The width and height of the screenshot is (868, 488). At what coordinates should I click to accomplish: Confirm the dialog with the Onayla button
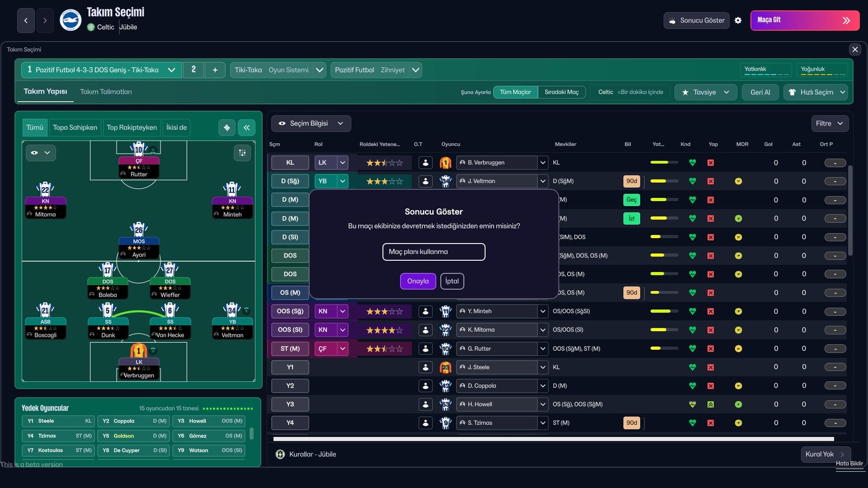pos(418,281)
